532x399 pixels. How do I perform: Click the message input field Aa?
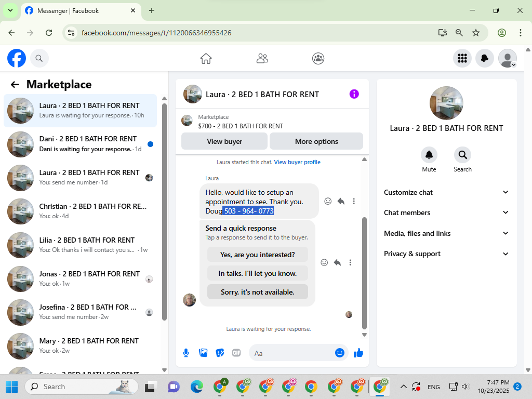pyautogui.click(x=292, y=353)
